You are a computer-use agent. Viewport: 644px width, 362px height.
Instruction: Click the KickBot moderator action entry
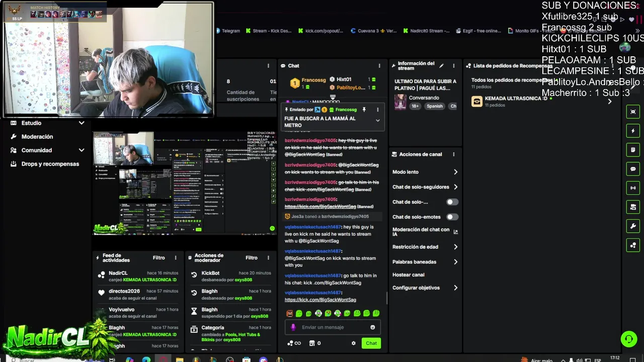[x=230, y=277]
